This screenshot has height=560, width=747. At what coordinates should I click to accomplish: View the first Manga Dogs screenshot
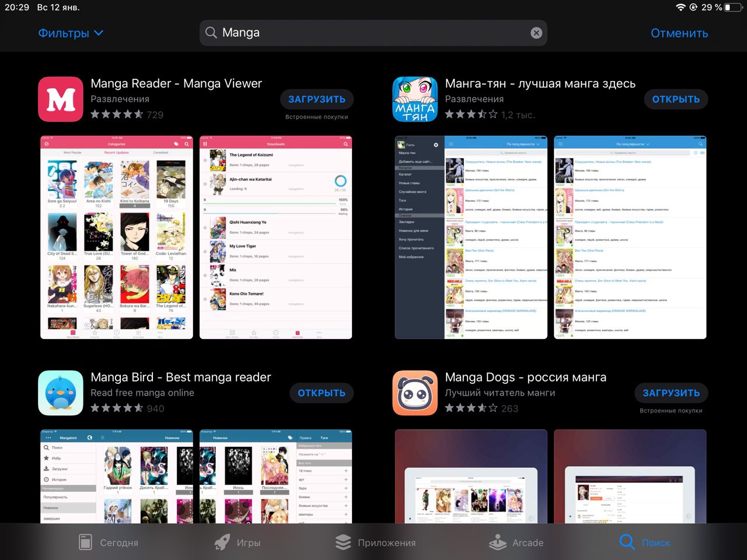click(471, 477)
